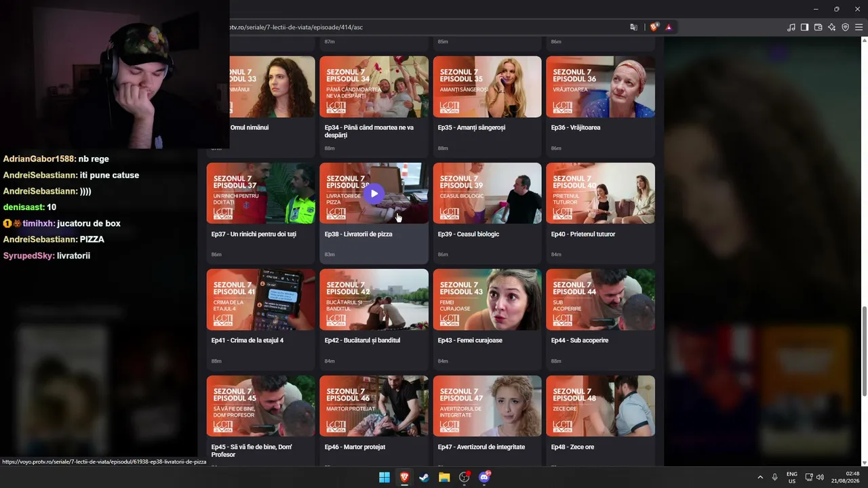Open Episode 47 Avertizorul de integritate thumbnail
This screenshot has width=868, height=488.
[487, 406]
